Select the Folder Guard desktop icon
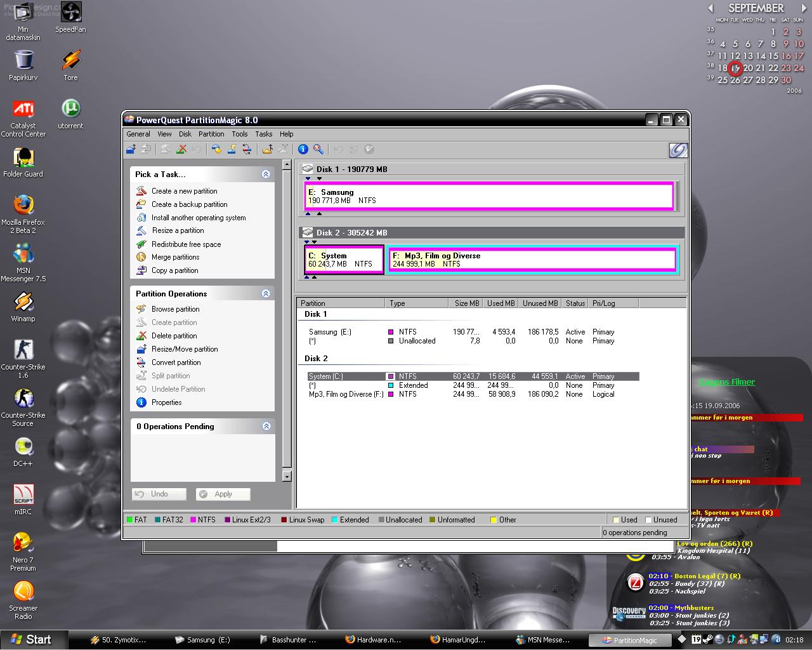 tap(23, 162)
